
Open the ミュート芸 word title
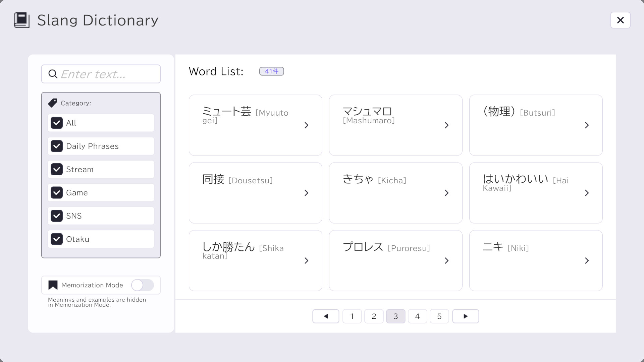coord(227,111)
